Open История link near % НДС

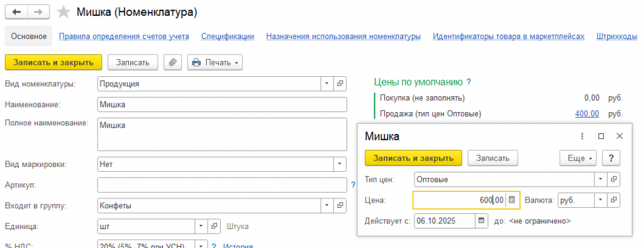click(x=237, y=246)
